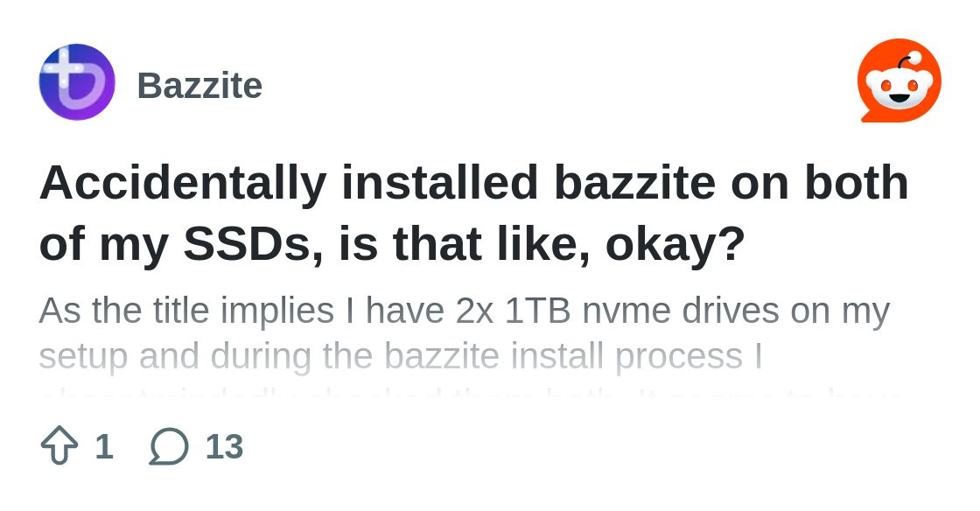Click the Reddit Snoo logo
This screenshot has width=980, height=511.
coord(899,80)
